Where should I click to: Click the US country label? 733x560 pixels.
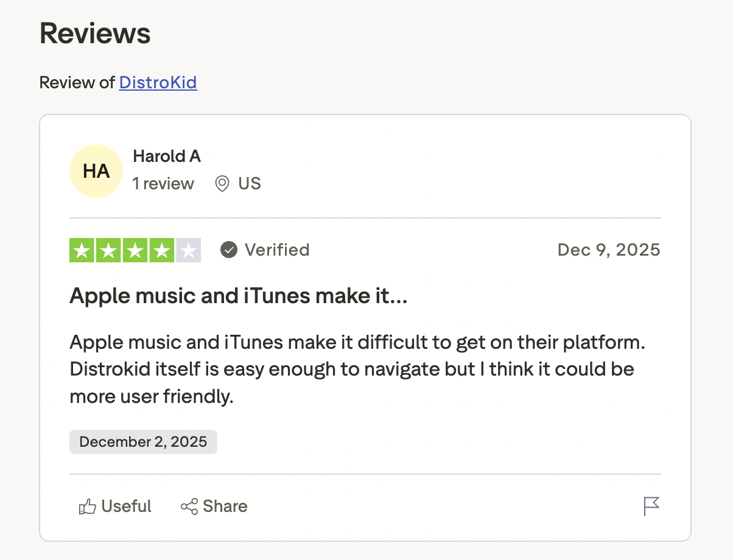coord(250,184)
